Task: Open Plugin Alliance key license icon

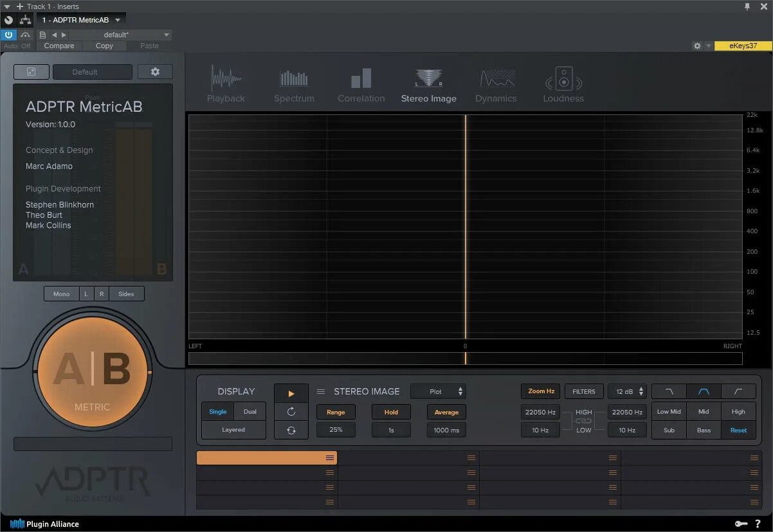Action: tap(741, 524)
